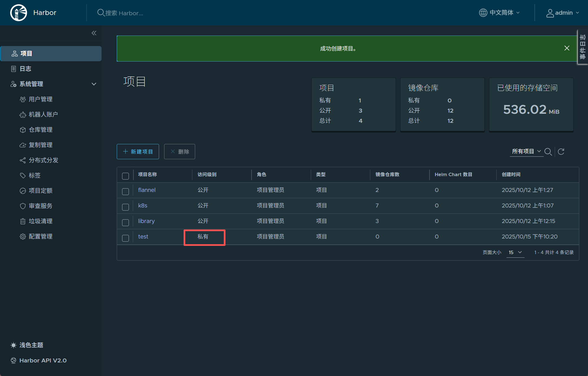Open the 事件日志 side tab
This screenshot has height=376, width=588.
(583, 47)
